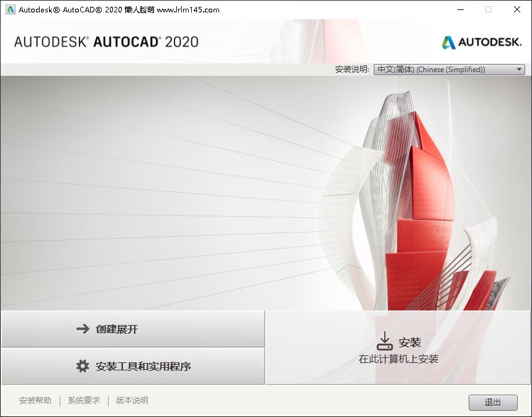Click the 退出 (Exit) button
This screenshot has height=417, width=532.
point(493,403)
